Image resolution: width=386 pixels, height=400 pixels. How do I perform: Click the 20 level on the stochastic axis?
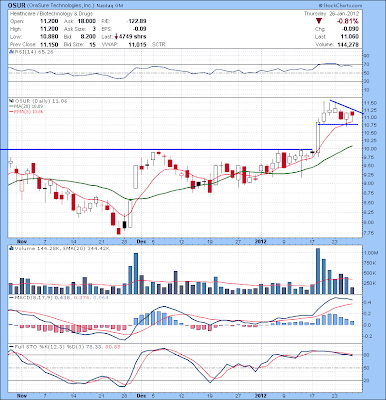[x=367, y=381]
